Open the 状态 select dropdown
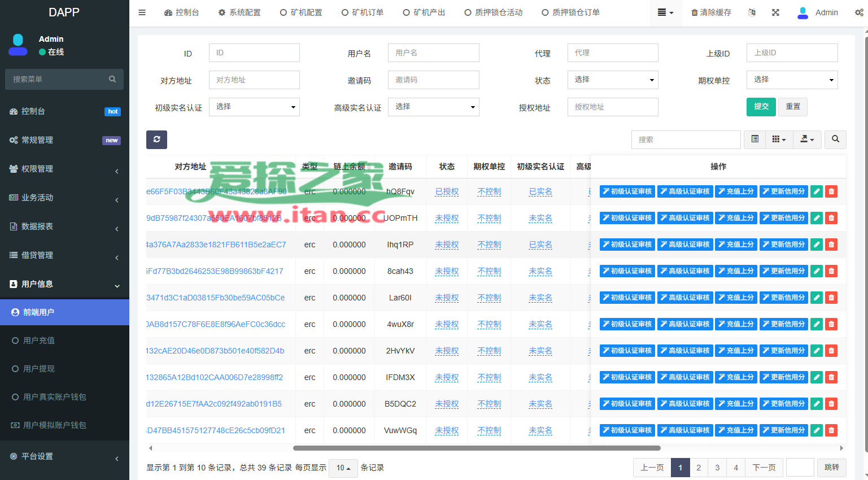The height and width of the screenshot is (480, 868). point(613,80)
